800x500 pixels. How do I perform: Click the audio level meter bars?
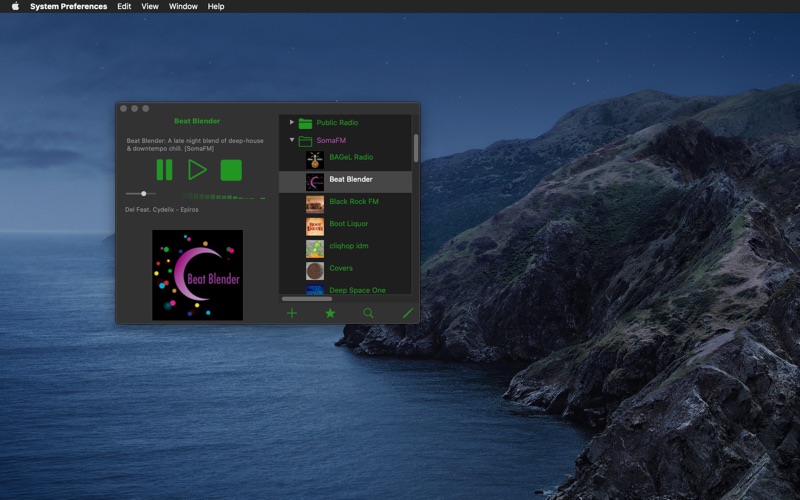pos(224,196)
